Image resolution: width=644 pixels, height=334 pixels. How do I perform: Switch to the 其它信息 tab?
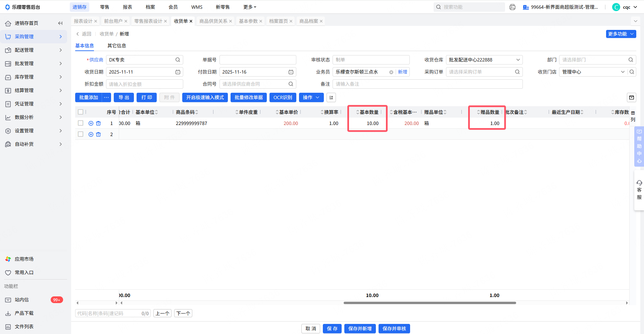click(116, 46)
